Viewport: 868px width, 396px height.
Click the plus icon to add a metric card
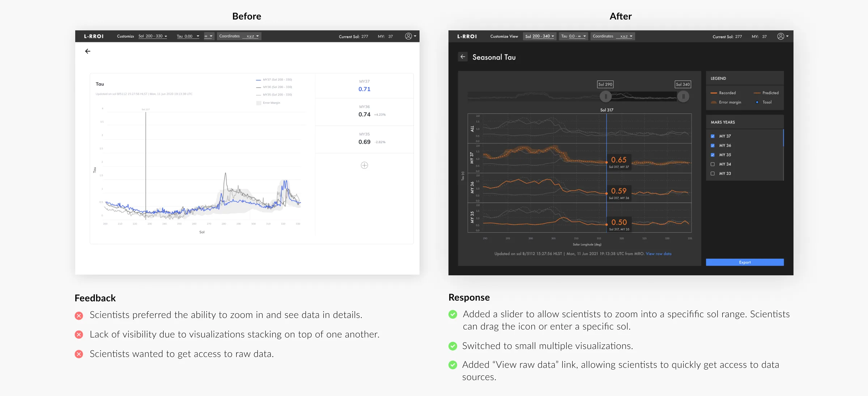[x=364, y=165]
